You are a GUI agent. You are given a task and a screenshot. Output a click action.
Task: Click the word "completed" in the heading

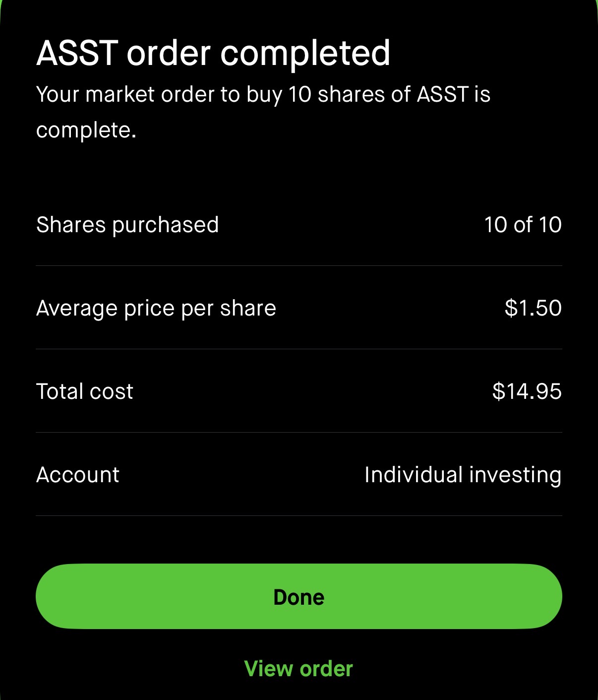pyautogui.click(x=305, y=53)
